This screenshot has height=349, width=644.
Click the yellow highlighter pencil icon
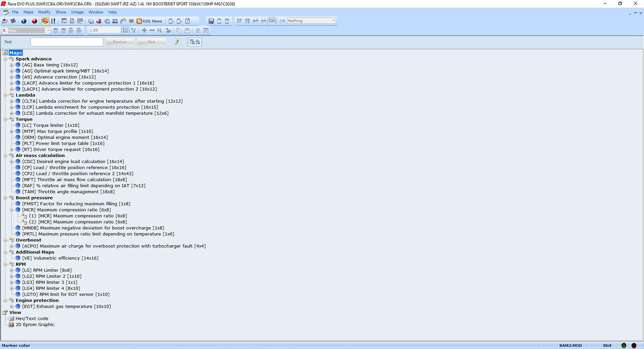pos(177,42)
